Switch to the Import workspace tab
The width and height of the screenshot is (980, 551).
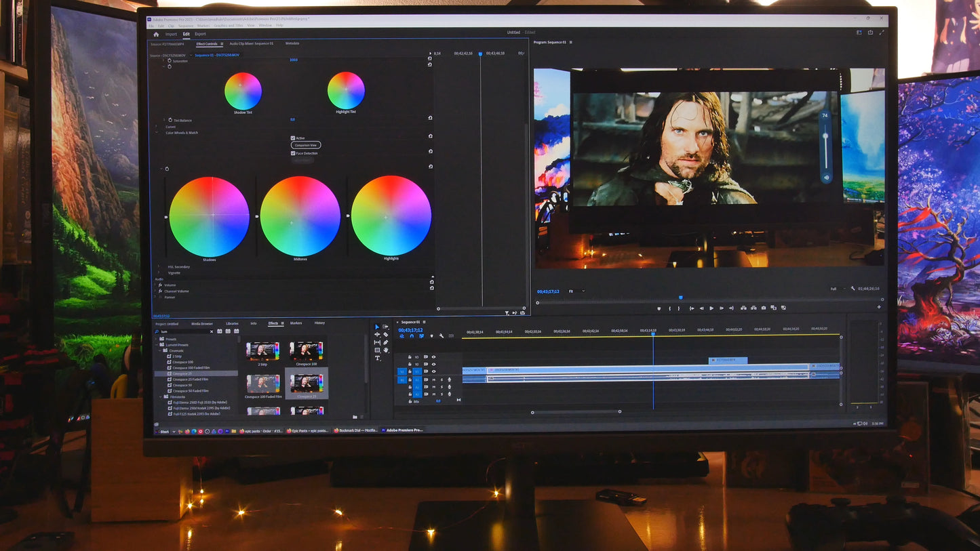(x=171, y=34)
